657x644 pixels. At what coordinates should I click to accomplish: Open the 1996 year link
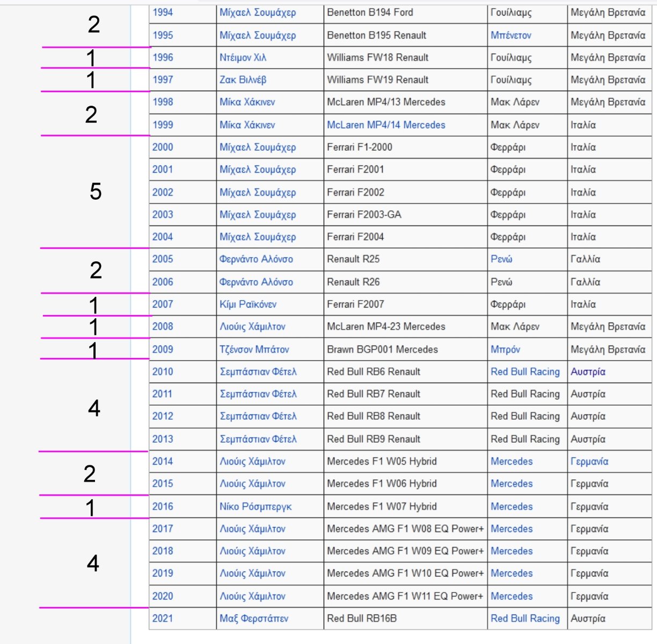tap(163, 57)
